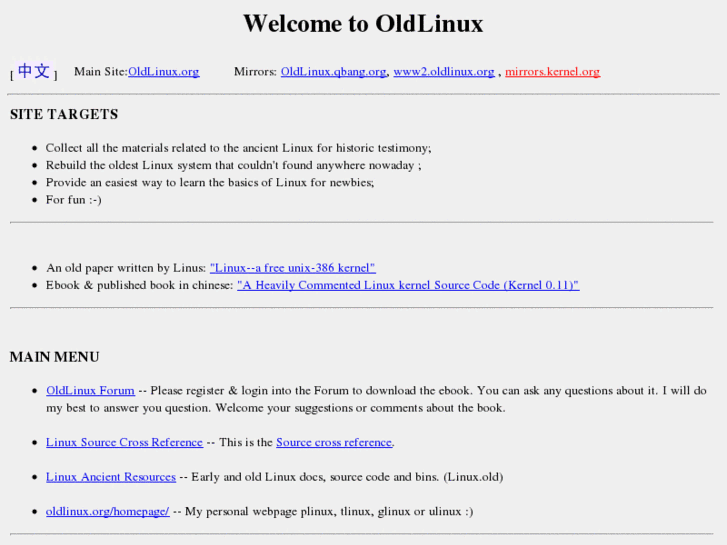Open the www2.oldlinux.org mirror link
The image size is (727, 545).
click(444, 72)
